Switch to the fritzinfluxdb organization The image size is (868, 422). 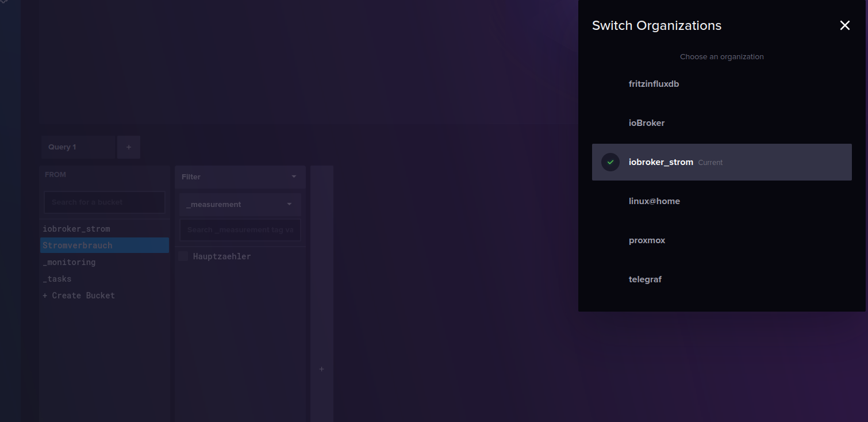(x=721, y=84)
